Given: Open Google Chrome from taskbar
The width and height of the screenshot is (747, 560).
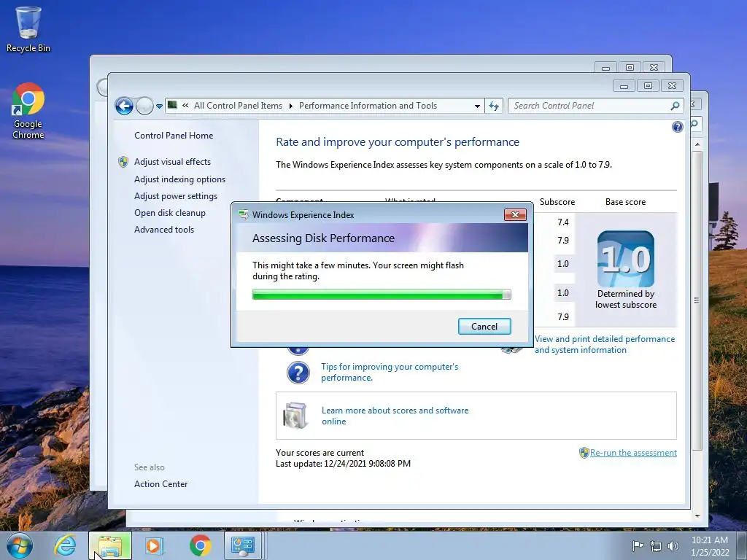Looking at the screenshot, I should [201, 545].
